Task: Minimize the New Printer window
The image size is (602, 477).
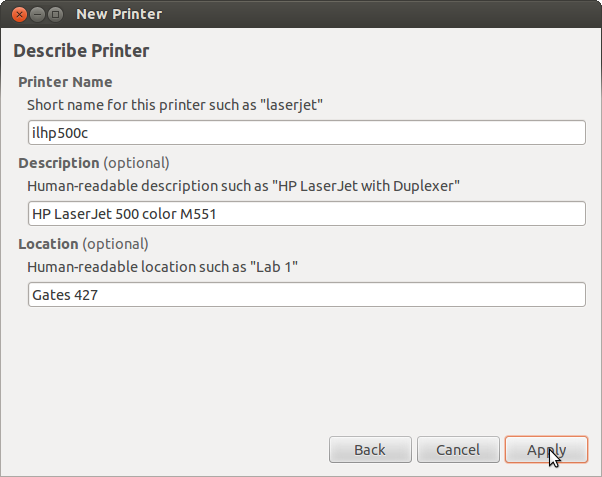Action: coord(37,14)
